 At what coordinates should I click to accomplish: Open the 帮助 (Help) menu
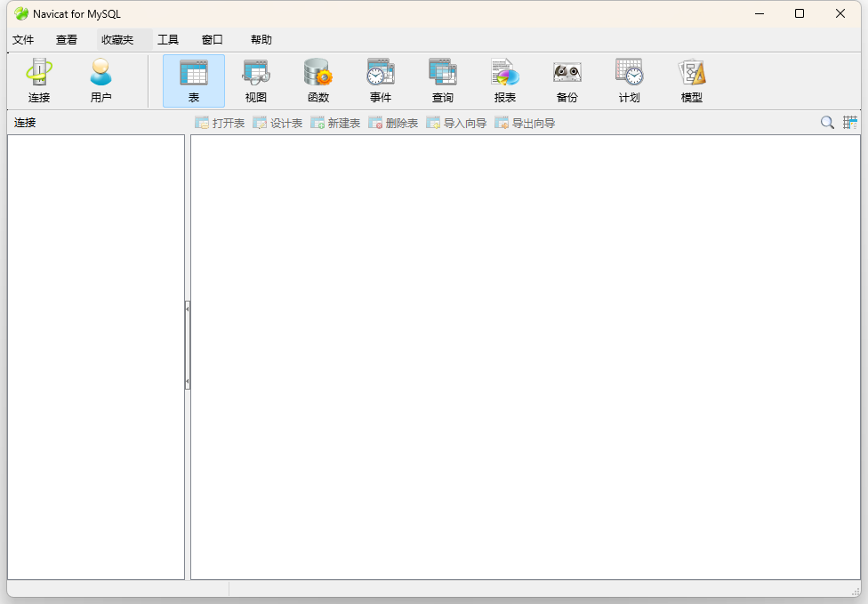click(x=261, y=40)
